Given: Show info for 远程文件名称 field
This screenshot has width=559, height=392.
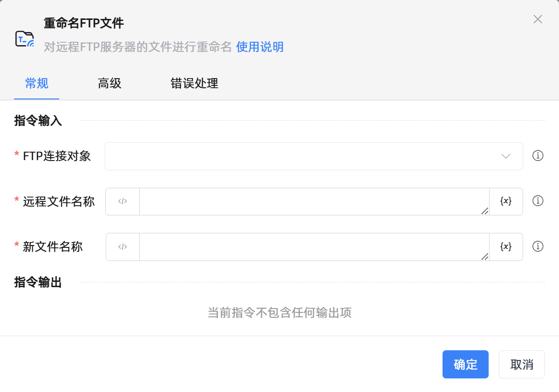Looking at the screenshot, I should 538,201.
